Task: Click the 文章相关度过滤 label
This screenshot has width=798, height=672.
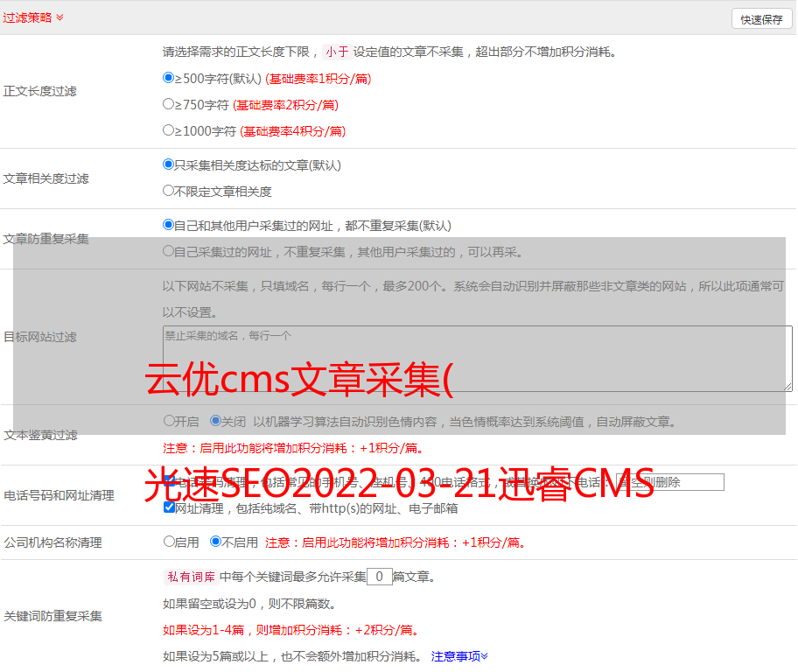Action: [45, 178]
